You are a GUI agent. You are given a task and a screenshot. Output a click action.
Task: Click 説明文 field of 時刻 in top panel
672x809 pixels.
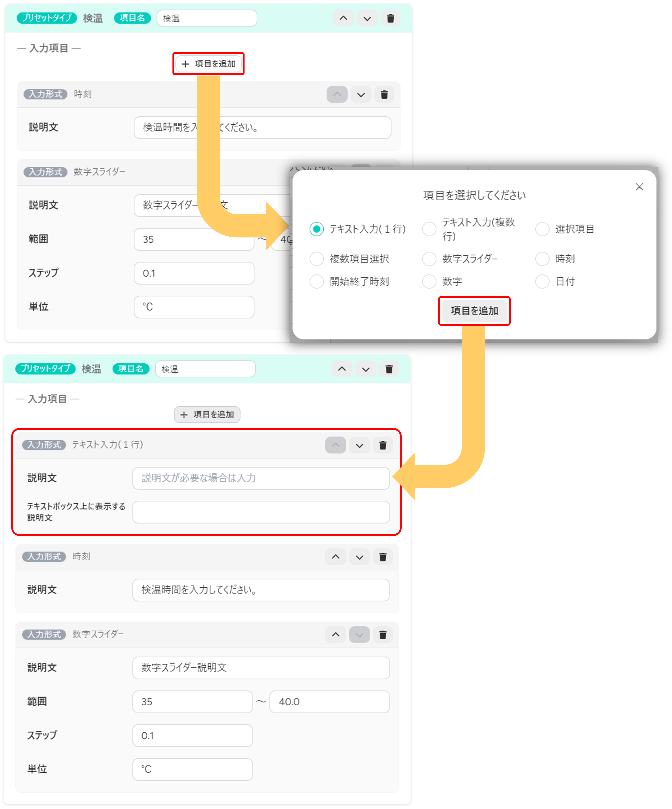(262, 127)
